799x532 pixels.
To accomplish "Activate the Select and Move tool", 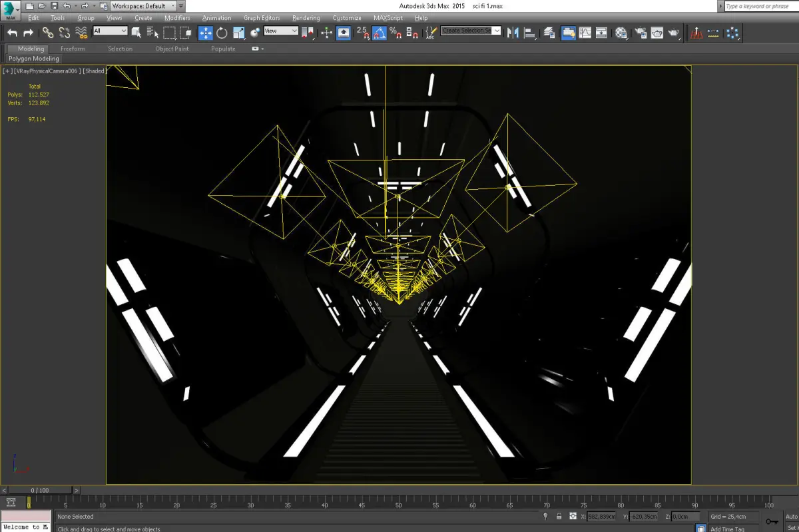I will (x=206, y=32).
